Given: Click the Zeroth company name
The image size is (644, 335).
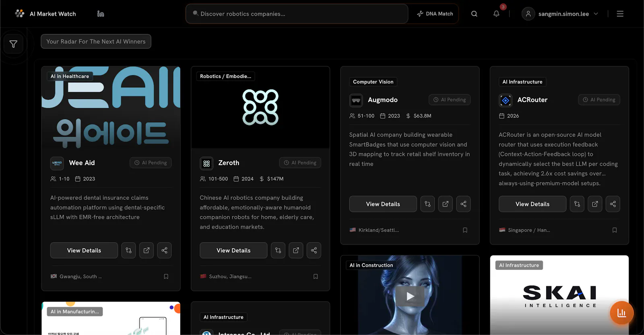Looking at the screenshot, I should pos(229,162).
